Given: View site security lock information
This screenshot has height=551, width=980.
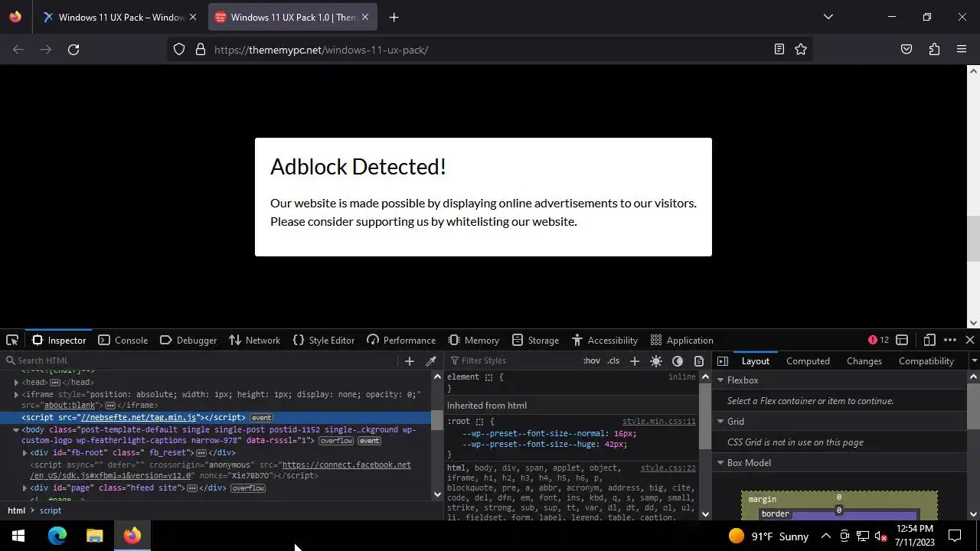Looking at the screenshot, I should pos(201,49).
